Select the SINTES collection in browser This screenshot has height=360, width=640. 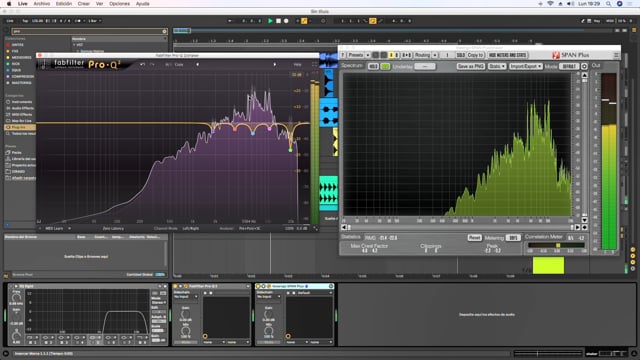tap(18, 45)
